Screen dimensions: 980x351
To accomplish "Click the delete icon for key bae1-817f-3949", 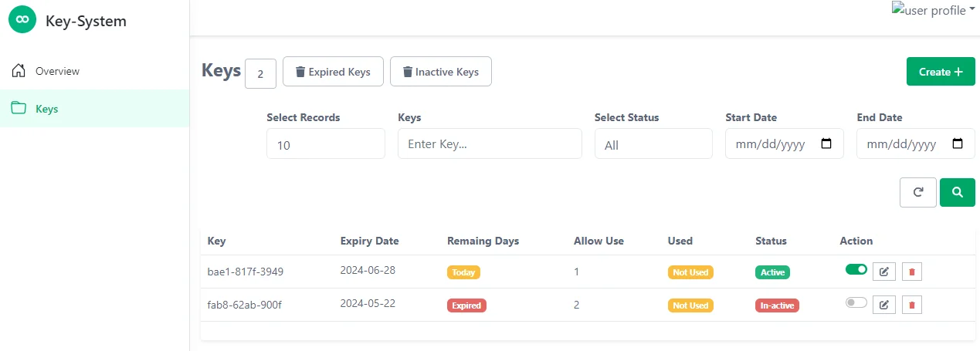I will pyautogui.click(x=911, y=272).
